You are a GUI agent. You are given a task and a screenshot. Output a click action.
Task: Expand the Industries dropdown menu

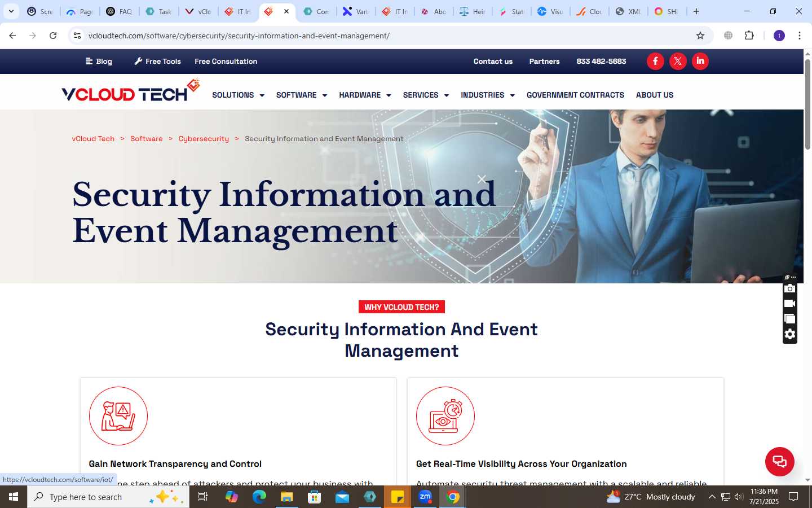pos(488,95)
